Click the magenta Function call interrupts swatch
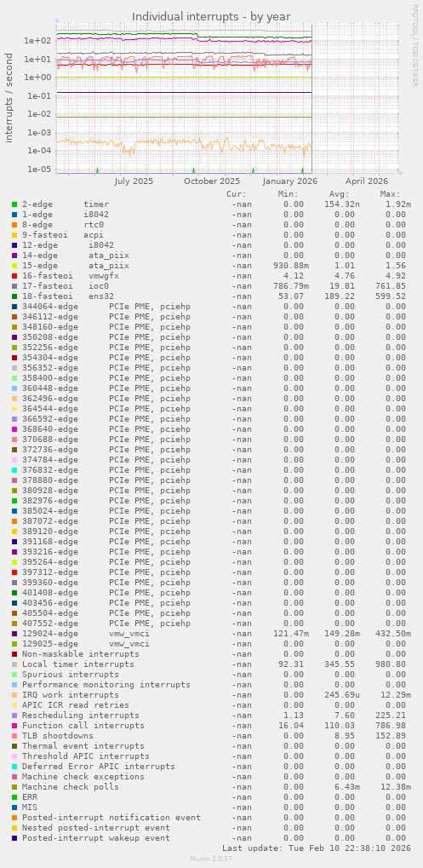This screenshot has width=423, height=868. tap(14, 725)
